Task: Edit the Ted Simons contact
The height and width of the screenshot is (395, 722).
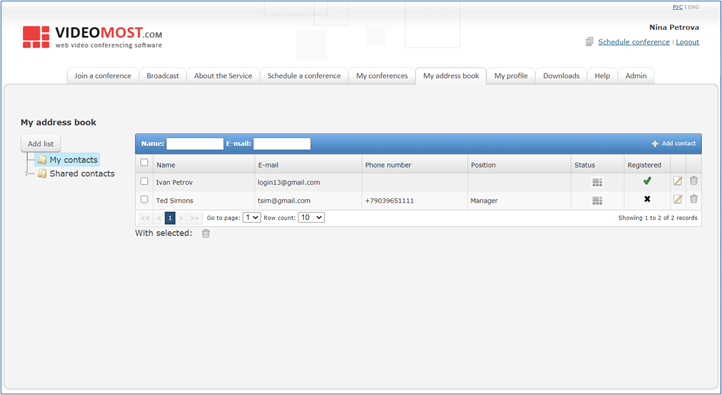Action: click(677, 199)
